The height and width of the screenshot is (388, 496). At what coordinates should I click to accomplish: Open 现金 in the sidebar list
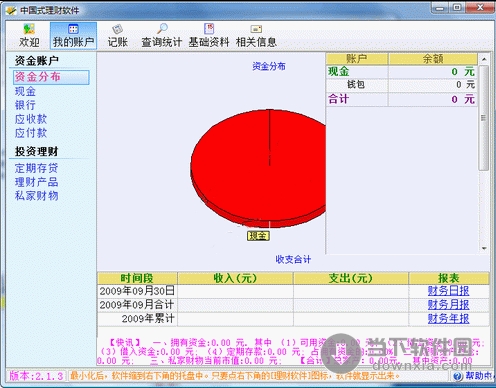(x=25, y=91)
